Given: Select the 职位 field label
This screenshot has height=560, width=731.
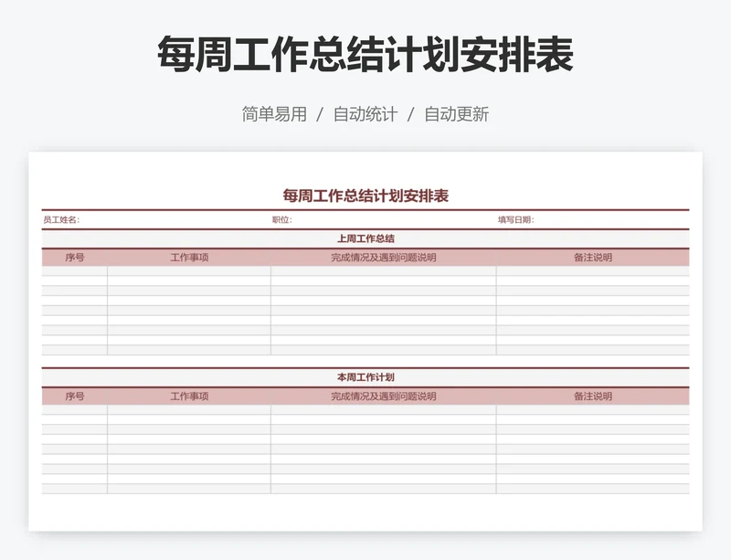Looking at the screenshot, I should (282, 219).
